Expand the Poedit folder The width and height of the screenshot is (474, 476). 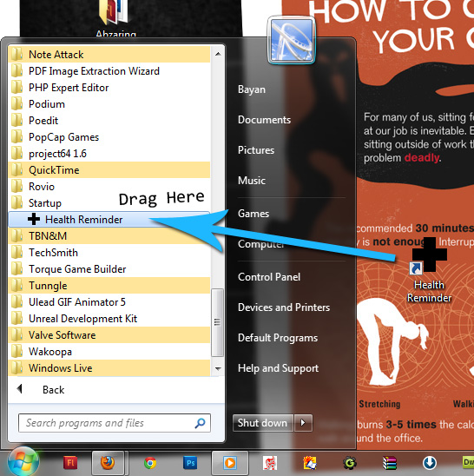pyautogui.click(x=109, y=121)
